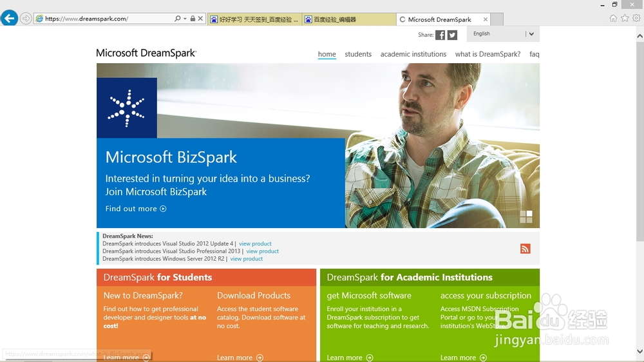Screen dimensions: 644x362
Task: Click the DreamSpark News label
Action: (128, 236)
